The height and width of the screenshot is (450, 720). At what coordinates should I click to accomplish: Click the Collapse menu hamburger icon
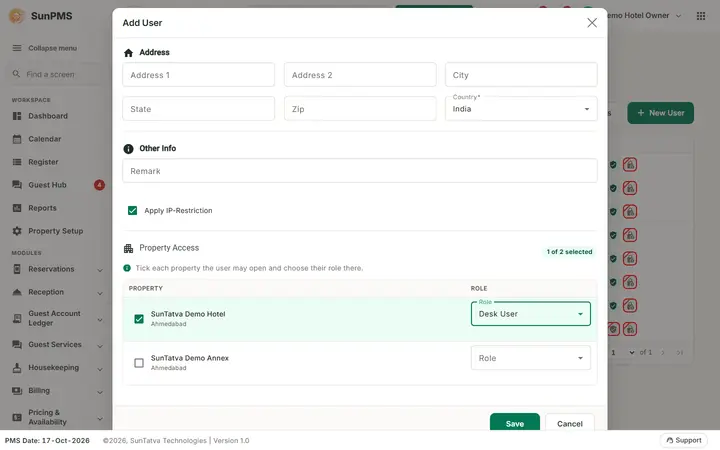[17, 48]
